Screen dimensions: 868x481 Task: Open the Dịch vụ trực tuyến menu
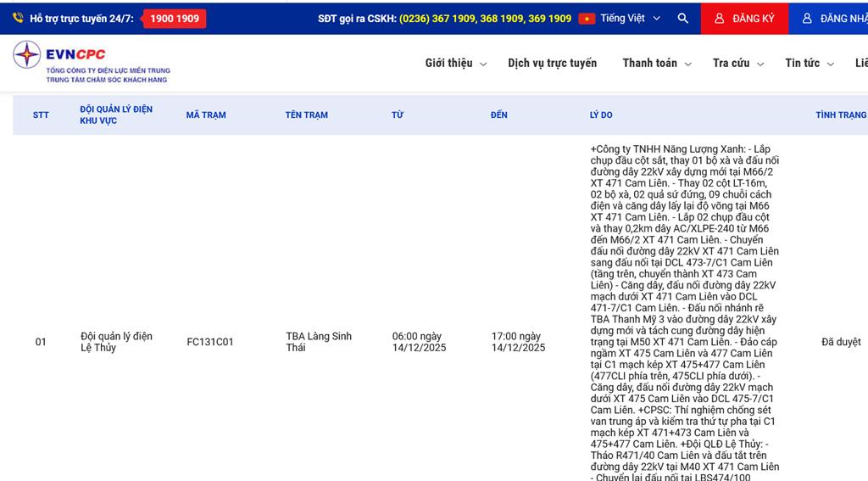[552, 64]
